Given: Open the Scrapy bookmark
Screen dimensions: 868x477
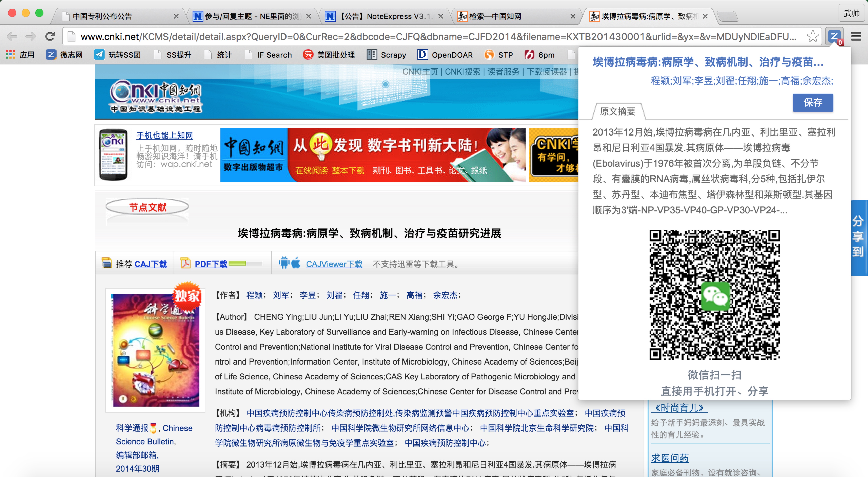Looking at the screenshot, I should point(386,55).
